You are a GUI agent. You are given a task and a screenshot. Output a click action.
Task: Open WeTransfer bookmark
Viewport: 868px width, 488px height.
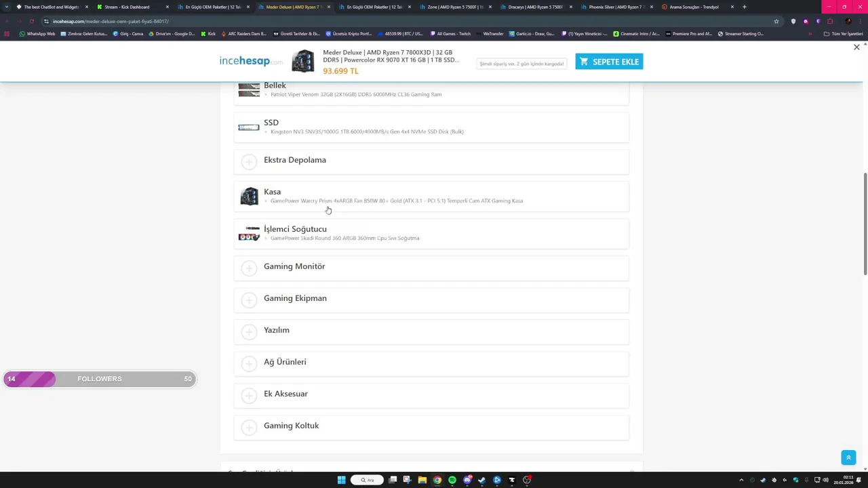(x=490, y=34)
